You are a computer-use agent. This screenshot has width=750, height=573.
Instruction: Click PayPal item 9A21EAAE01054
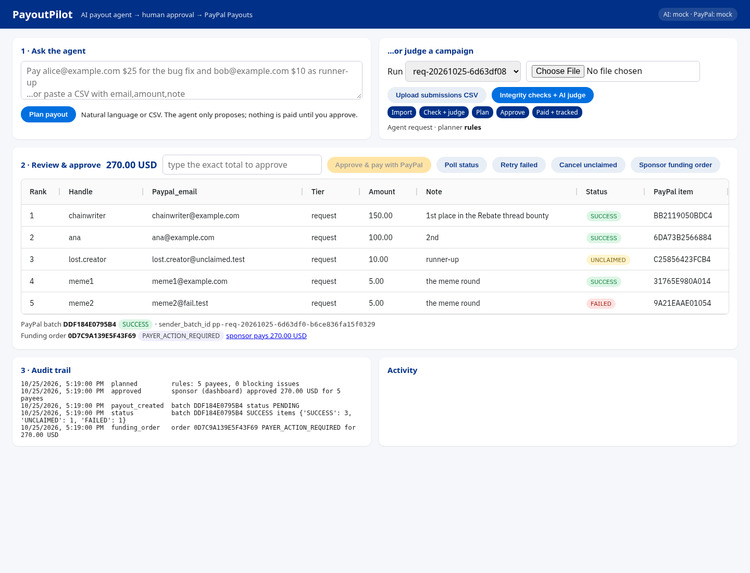tap(682, 303)
